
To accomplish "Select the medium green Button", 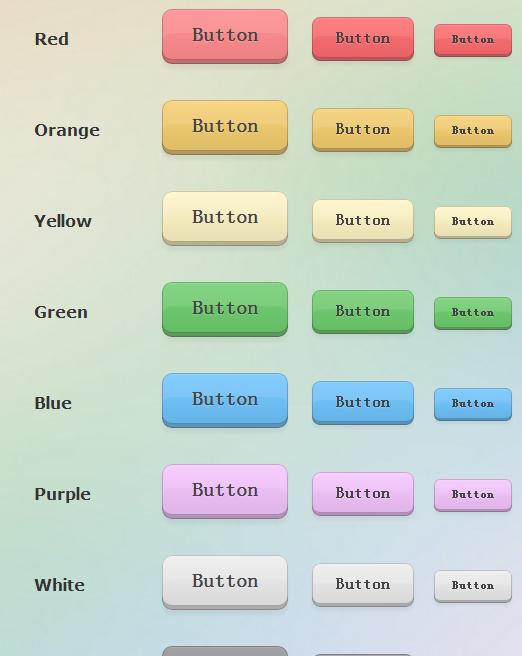I will tap(363, 312).
